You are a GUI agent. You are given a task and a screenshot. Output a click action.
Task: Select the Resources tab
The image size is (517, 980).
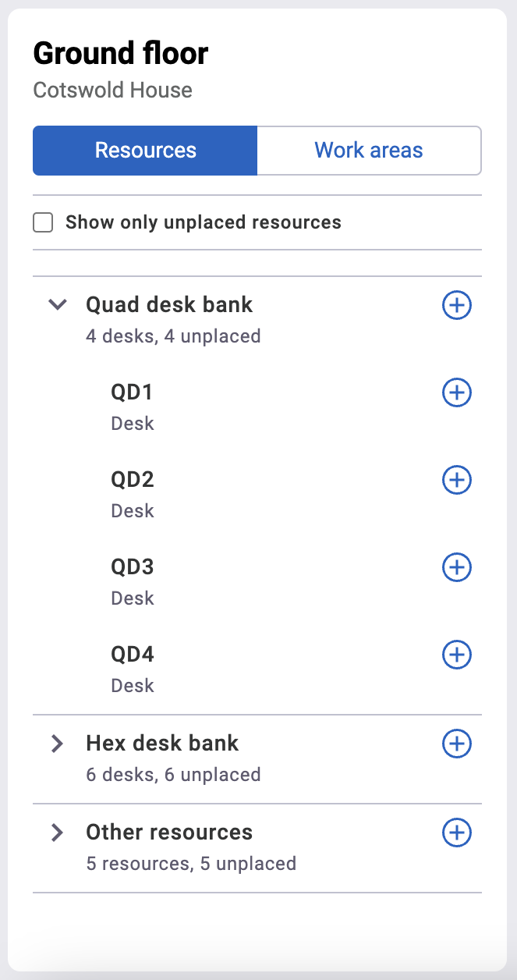(145, 151)
